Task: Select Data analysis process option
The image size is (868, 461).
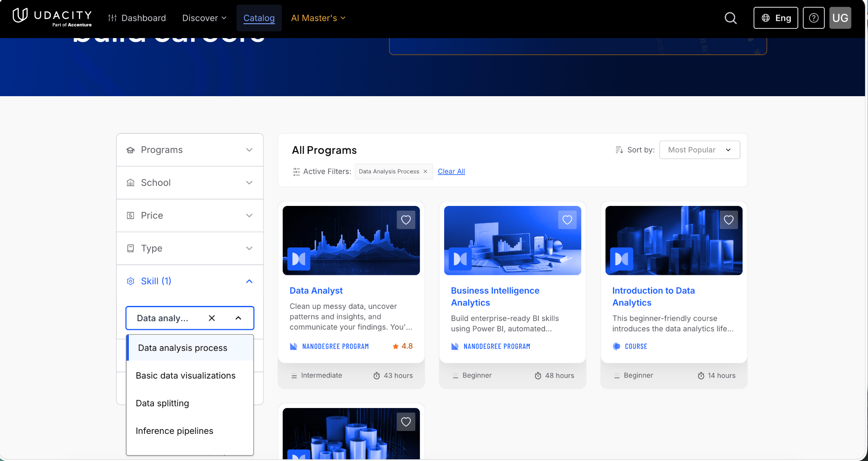Action: (x=190, y=348)
